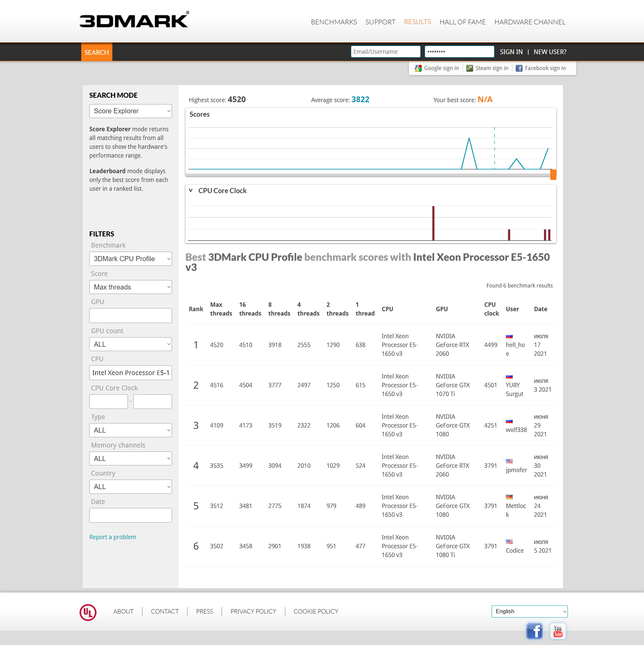
Task: Open the GPU count dropdown
Action: [x=131, y=344]
